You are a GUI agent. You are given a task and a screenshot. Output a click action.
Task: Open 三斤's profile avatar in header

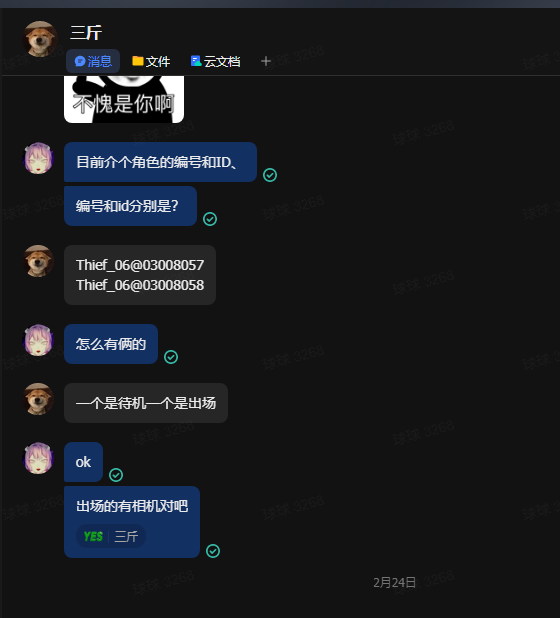tap(40, 39)
